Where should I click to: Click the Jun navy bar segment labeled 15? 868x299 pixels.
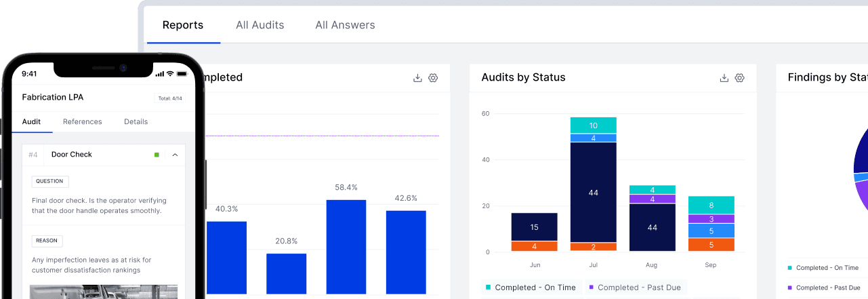point(534,227)
